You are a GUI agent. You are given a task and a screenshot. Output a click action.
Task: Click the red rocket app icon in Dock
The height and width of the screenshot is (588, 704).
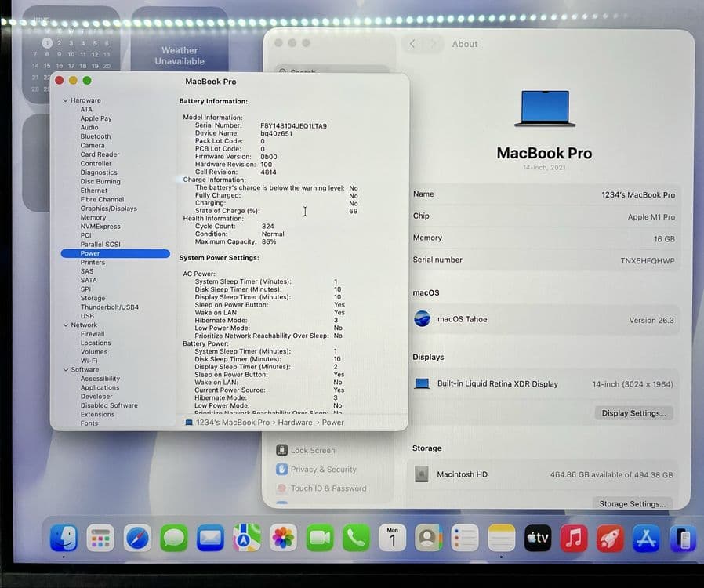tap(610, 537)
